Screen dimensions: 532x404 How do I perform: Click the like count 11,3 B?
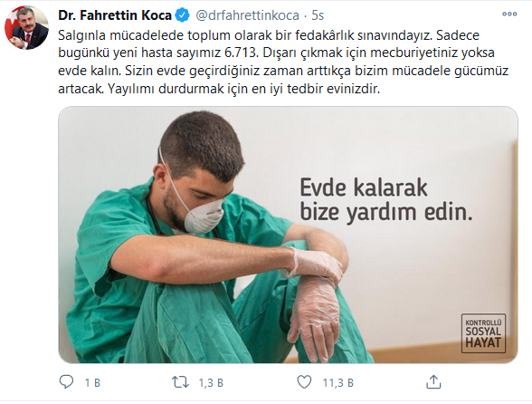coord(338,383)
